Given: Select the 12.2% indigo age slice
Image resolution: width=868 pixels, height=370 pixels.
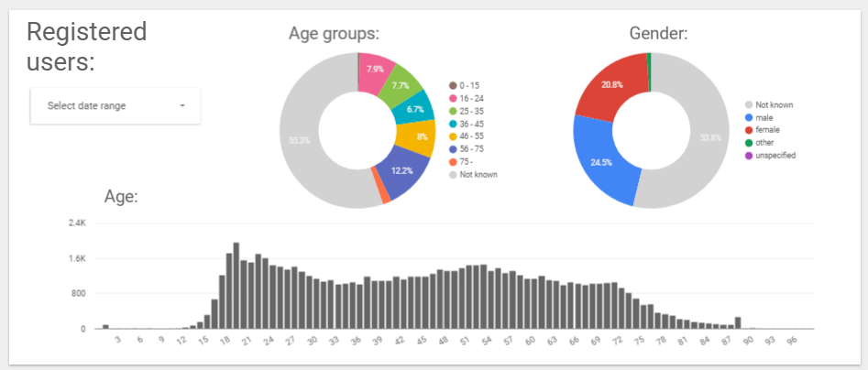Looking at the screenshot, I should coord(404,171).
